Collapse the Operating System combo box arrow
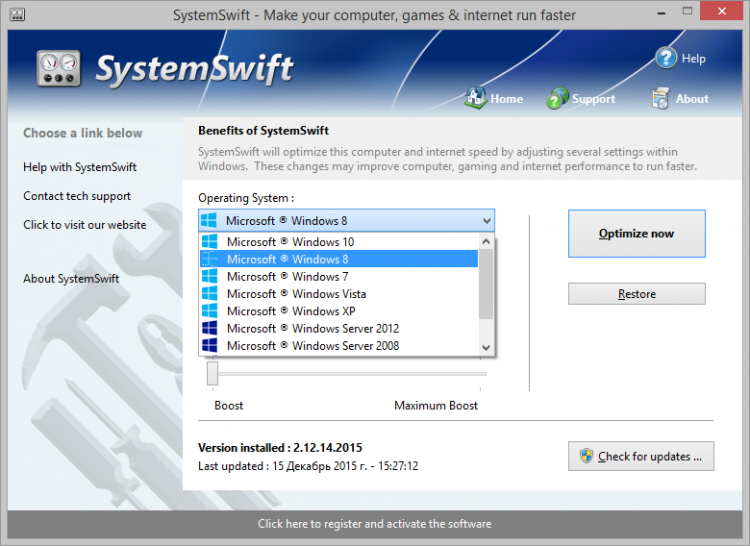 point(487,221)
